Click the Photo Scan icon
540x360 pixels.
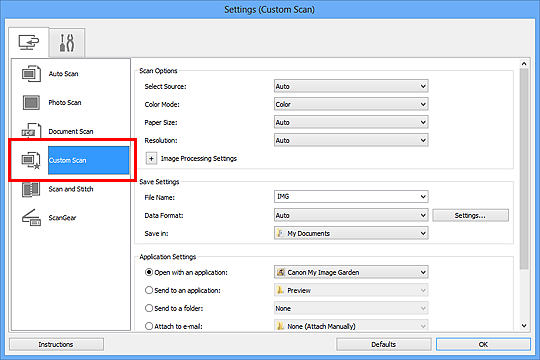(31, 102)
